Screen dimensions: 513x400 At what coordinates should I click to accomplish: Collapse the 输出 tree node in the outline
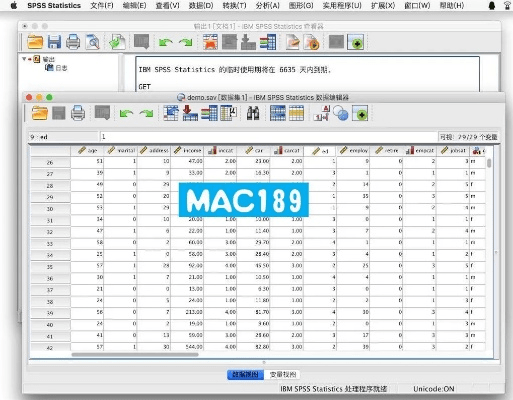pos(24,59)
